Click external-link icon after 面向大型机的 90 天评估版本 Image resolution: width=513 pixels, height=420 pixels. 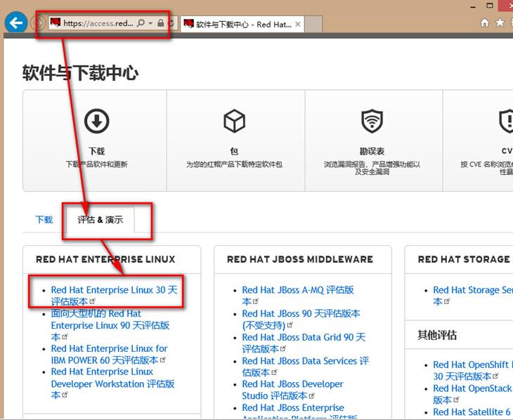(65, 336)
